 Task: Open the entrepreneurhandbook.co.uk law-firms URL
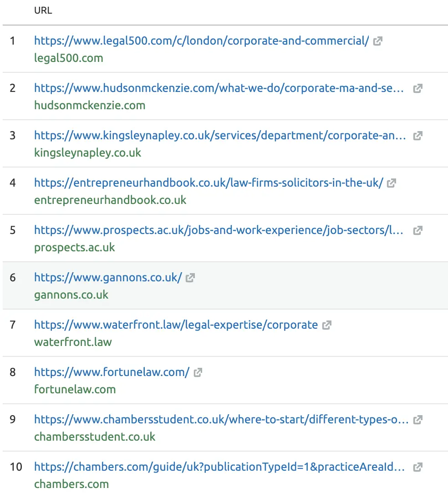click(209, 183)
